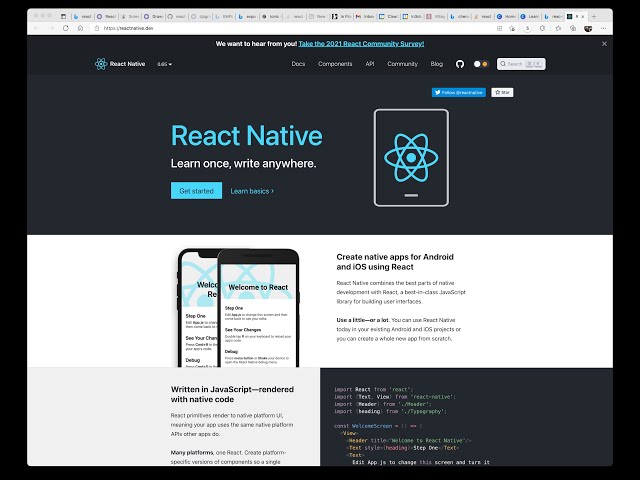Click the lock icon beside the URL
The width and height of the screenshot is (640, 480).
tap(97, 28)
